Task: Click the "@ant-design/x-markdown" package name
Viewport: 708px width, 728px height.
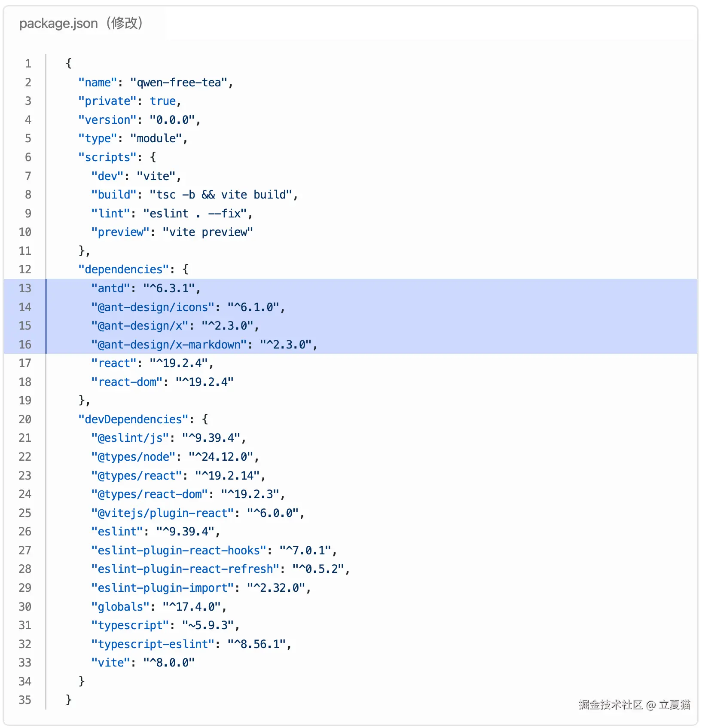Action: [x=169, y=345]
